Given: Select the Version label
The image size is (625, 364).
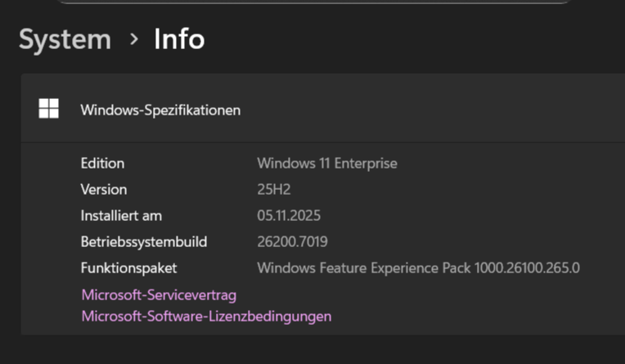Looking at the screenshot, I should click(104, 190).
